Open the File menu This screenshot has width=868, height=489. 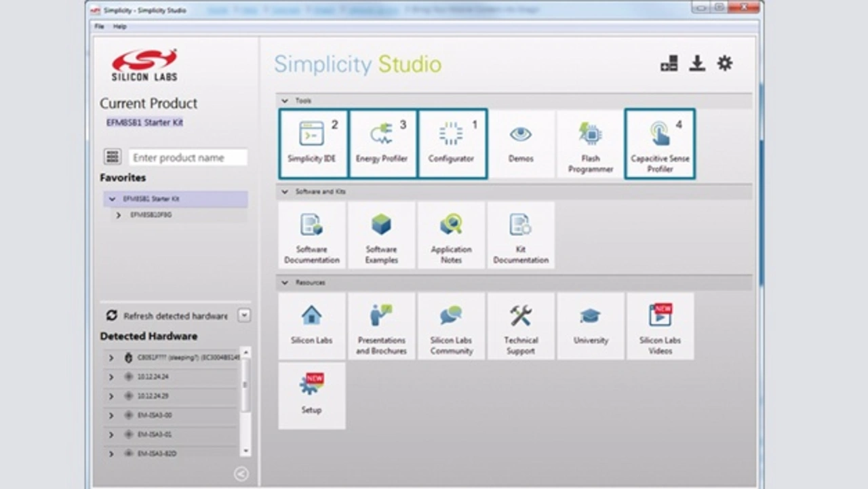click(x=99, y=26)
